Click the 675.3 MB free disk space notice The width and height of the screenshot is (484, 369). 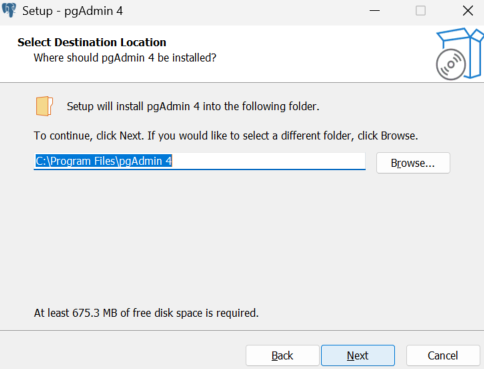(146, 313)
